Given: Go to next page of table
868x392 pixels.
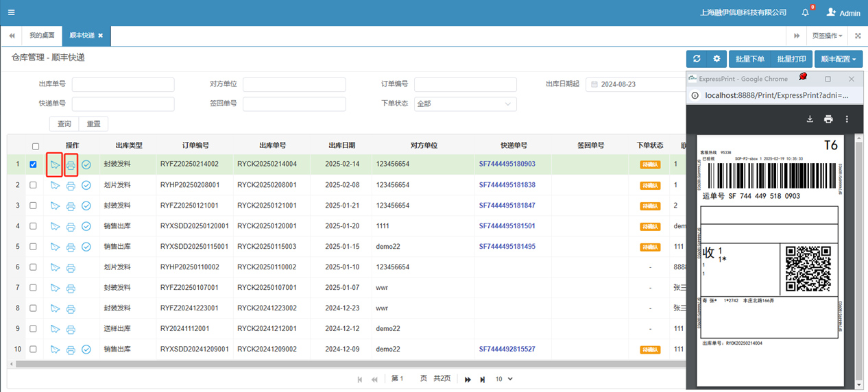Looking at the screenshot, I should coord(468,379).
